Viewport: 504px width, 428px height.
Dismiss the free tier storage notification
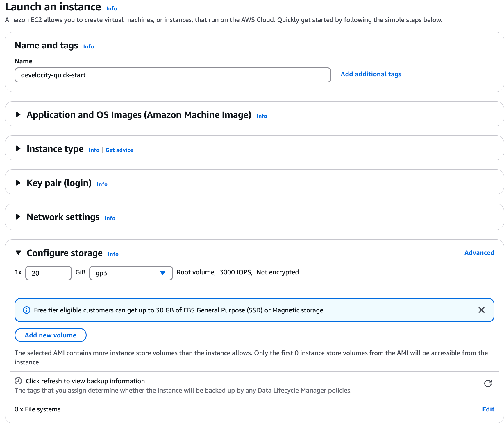(482, 310)
